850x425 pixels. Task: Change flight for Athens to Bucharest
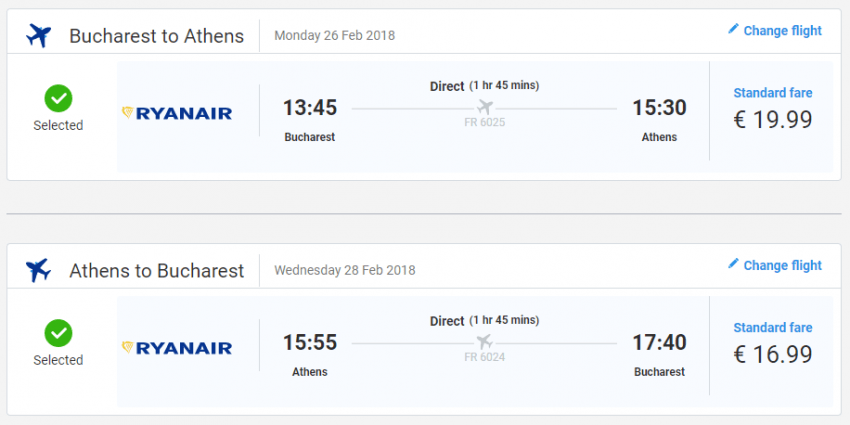[x=782, y=265]
